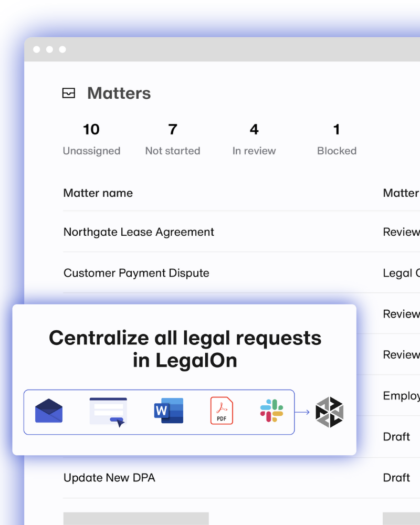420x525 pixels.
Task: Select the 1 Blocked filter
Action: click(337, 139)
